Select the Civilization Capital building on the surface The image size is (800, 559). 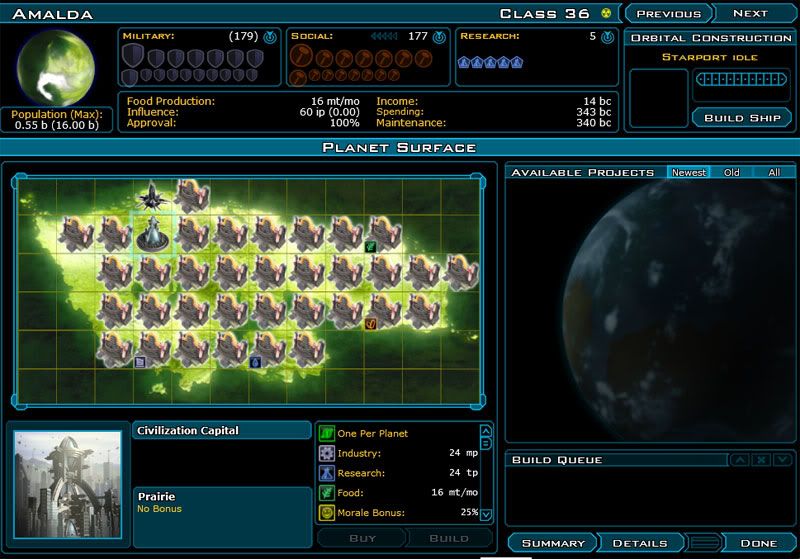coord(153,234)
